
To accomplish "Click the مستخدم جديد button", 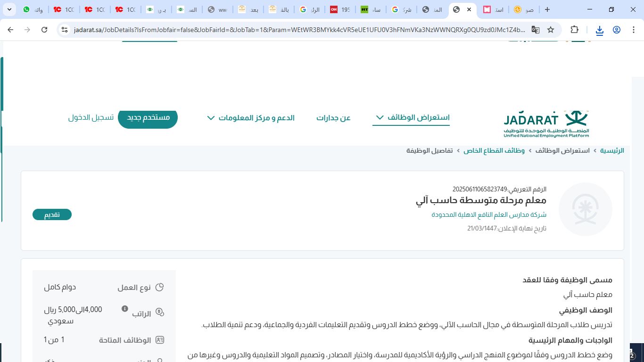I will tap(148, 117).
